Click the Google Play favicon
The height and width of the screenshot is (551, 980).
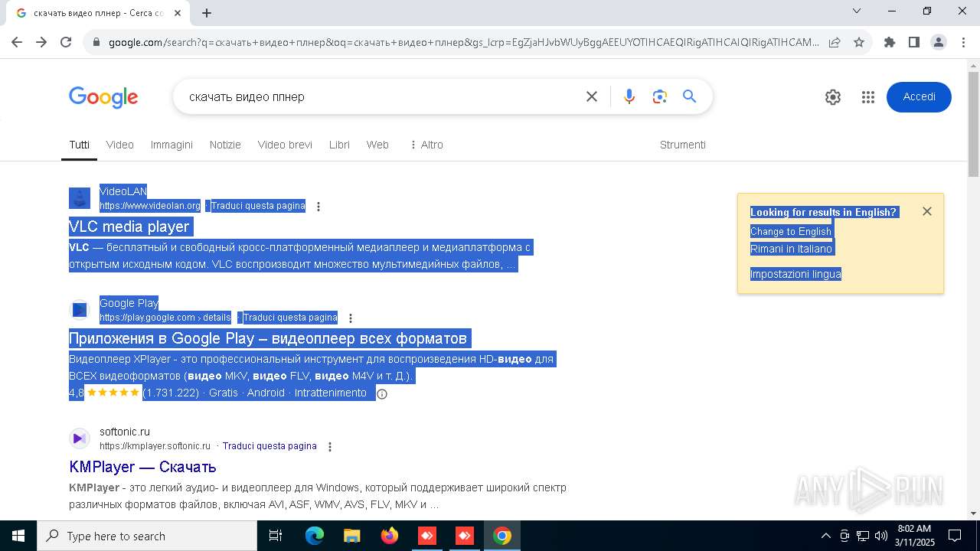click(80, 310)
